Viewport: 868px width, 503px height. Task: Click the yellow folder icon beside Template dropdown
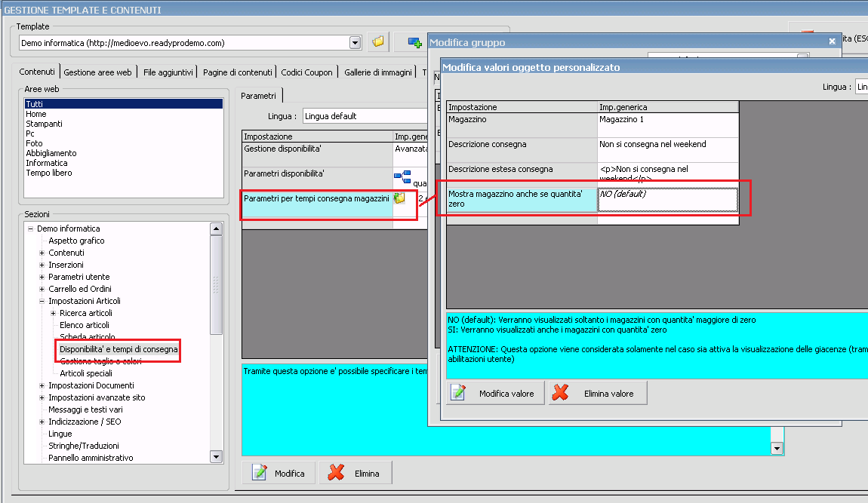378,42
